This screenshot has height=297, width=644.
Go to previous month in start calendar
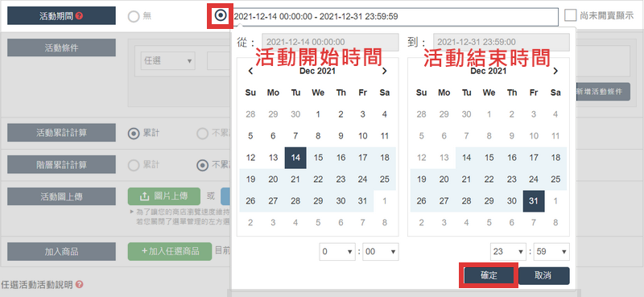click(250, 71)
